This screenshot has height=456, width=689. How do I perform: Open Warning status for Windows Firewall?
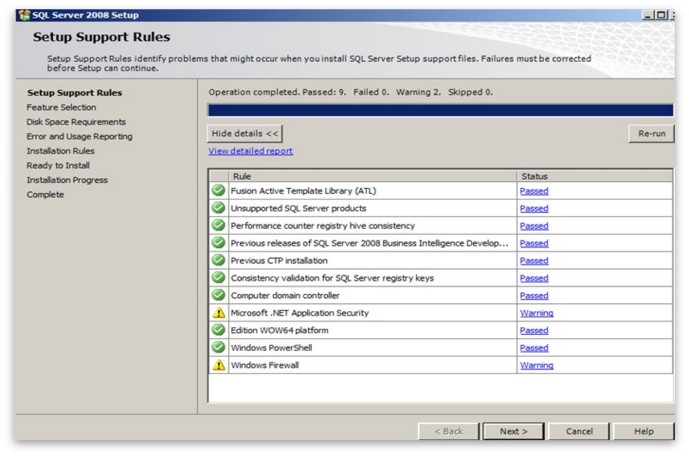pos(537,365)
